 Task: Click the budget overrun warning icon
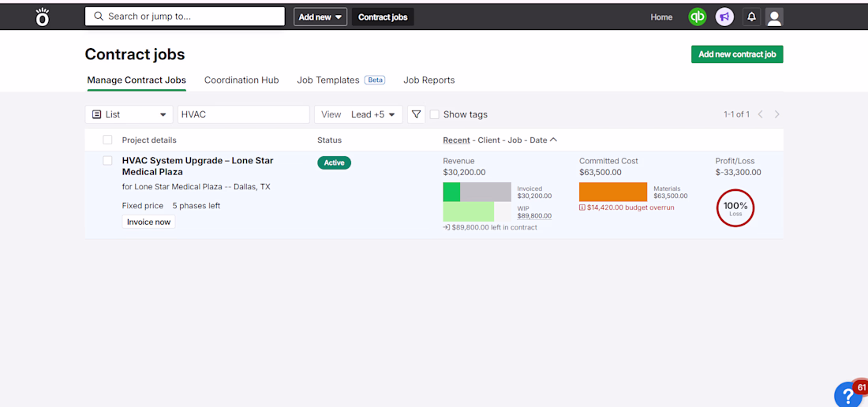(x=582, y=207)
